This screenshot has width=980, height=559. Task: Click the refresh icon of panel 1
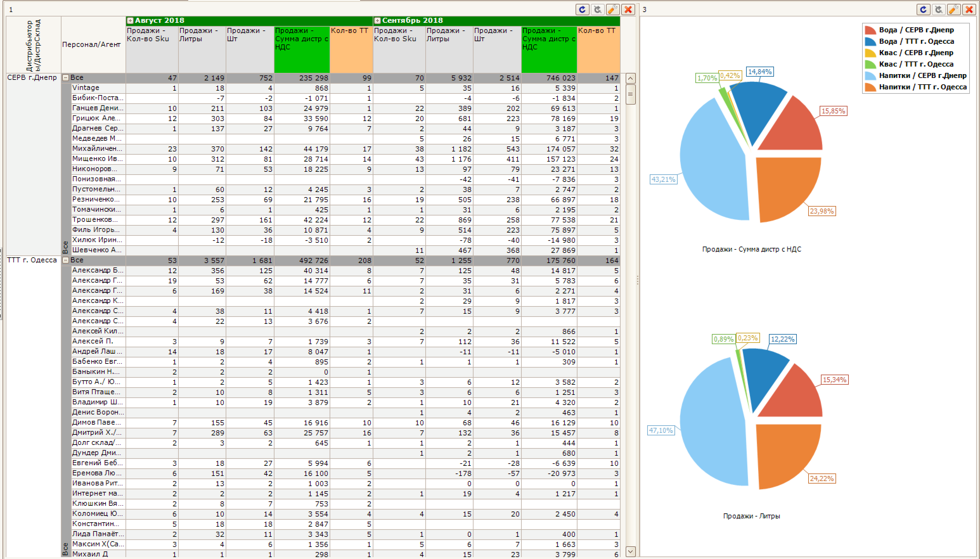pyautogui.click(x=582, y=9)
